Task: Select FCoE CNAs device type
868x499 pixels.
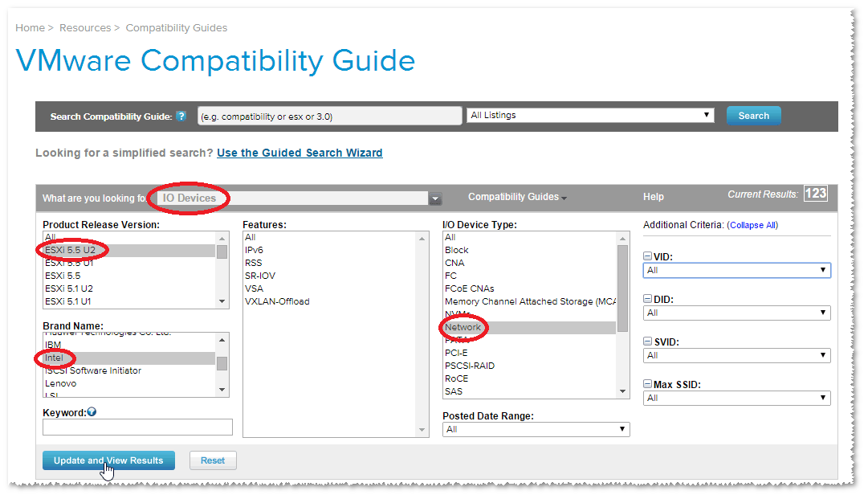Action: pyautogui.click(x=530, y=288)
